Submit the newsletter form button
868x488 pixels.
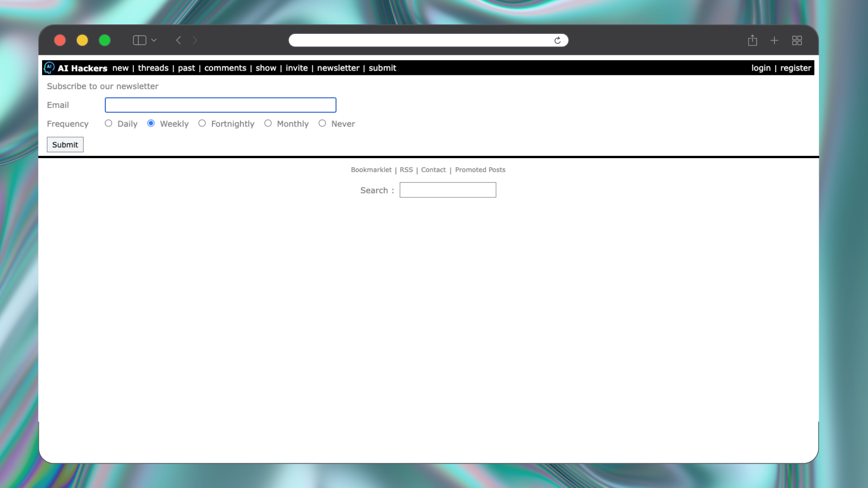tap(65, 145)
